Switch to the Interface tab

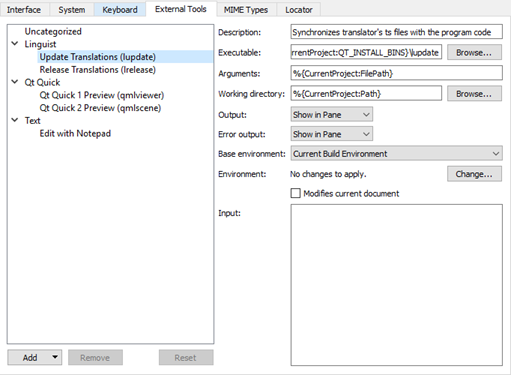click(x=24, y=10)
